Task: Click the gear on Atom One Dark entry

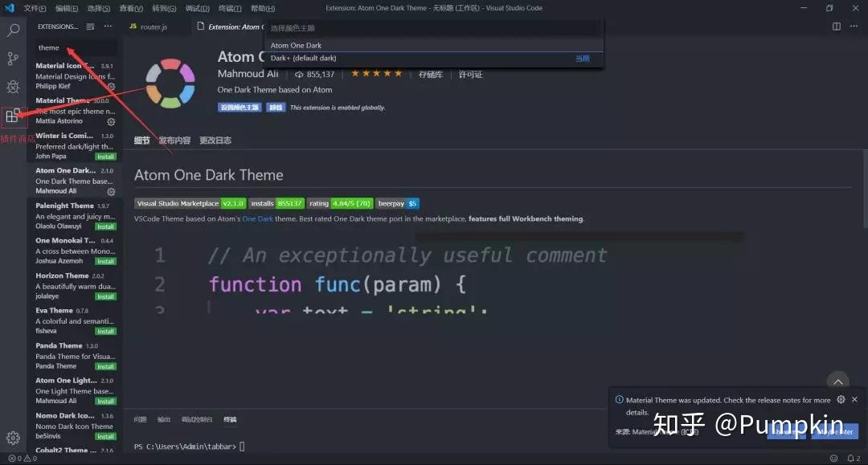Action: pos(111,192)
